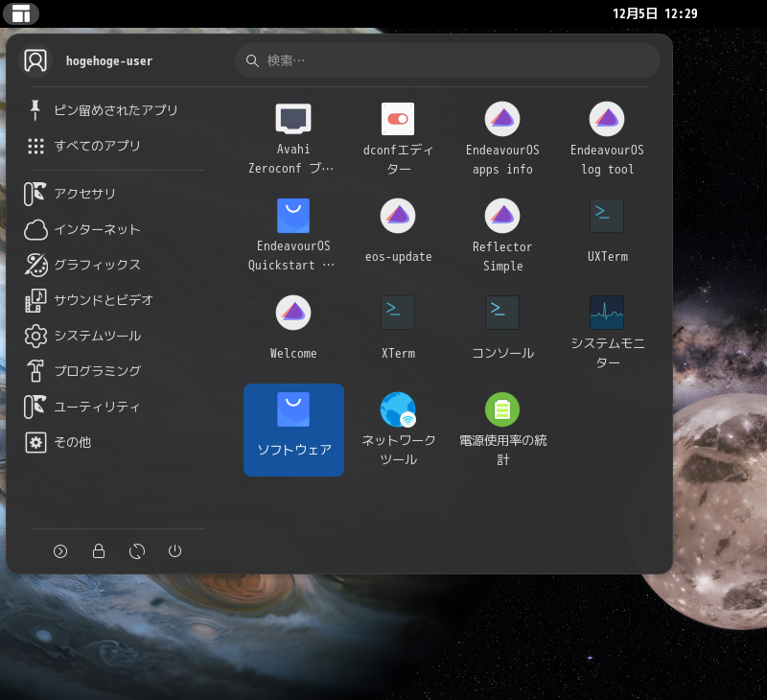Open the Software (ソフトウェア) app
Viewport: 767px width, 700px height.
[293, 429]
